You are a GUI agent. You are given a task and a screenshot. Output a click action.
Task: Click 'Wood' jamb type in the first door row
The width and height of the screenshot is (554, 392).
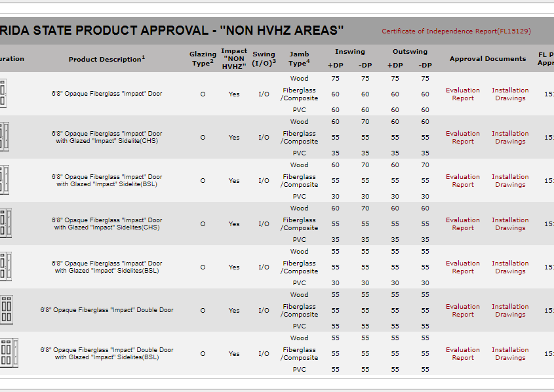tap(299, 79)
